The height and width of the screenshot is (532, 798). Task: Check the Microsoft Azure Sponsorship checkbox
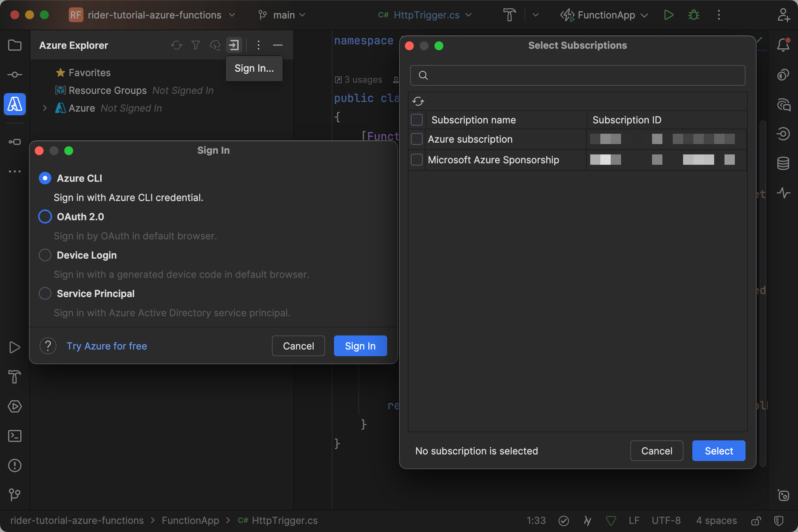(x=417, y=160)
